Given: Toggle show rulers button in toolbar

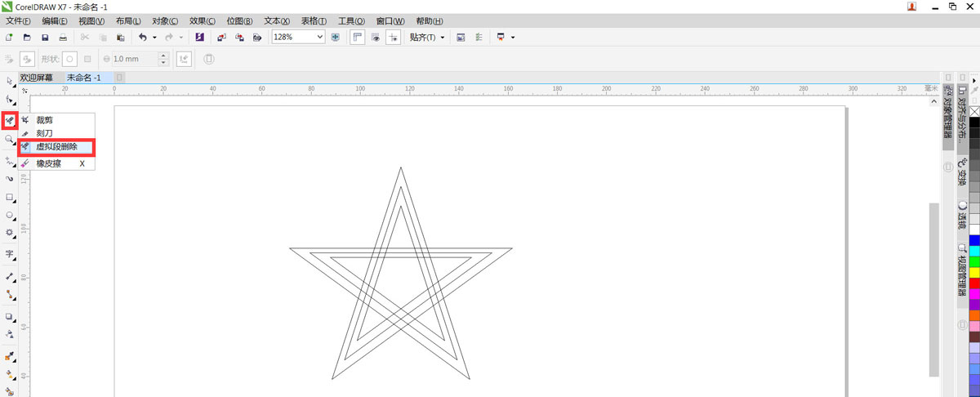Looking at the screenshot, I should coord(357,38).
